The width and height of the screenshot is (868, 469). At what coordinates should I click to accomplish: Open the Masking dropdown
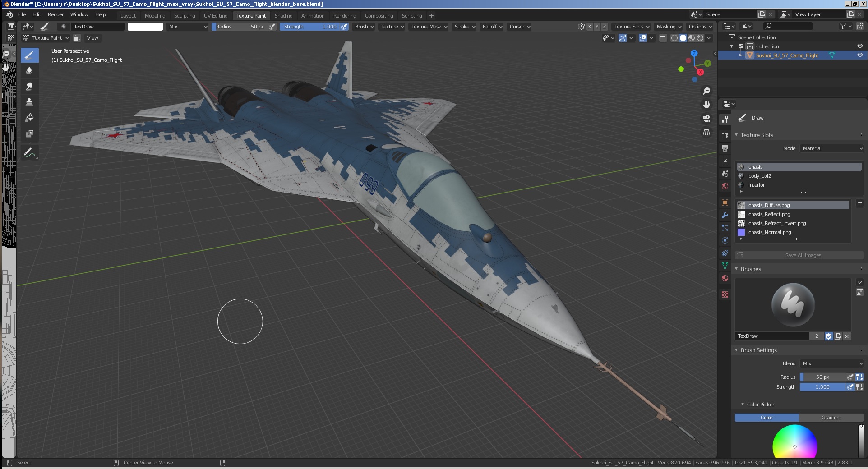coord(669,27)
